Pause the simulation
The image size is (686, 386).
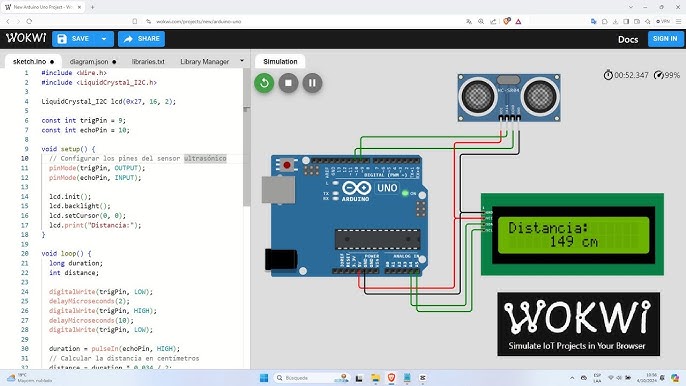coord(312,83)
